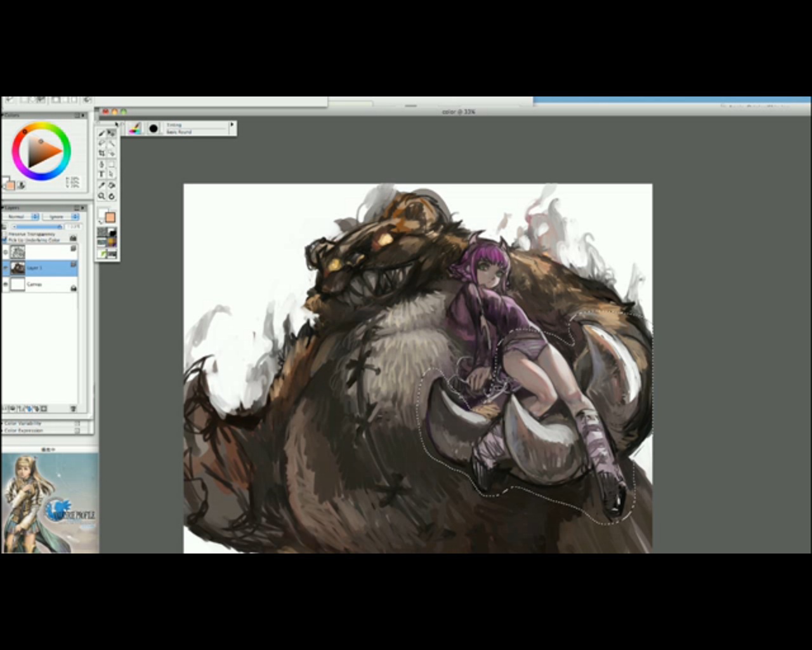Viewport: 812px width, 650px height.
Task: Click the main color swatch in Colors panel
Action: [10, 185]
